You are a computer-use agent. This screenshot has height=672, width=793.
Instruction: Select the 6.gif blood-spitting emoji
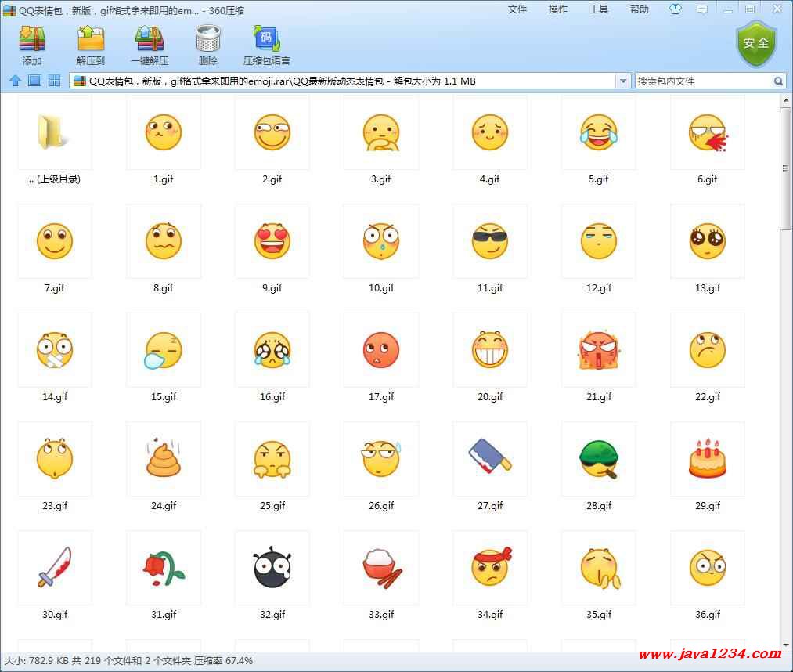[707, 132]
